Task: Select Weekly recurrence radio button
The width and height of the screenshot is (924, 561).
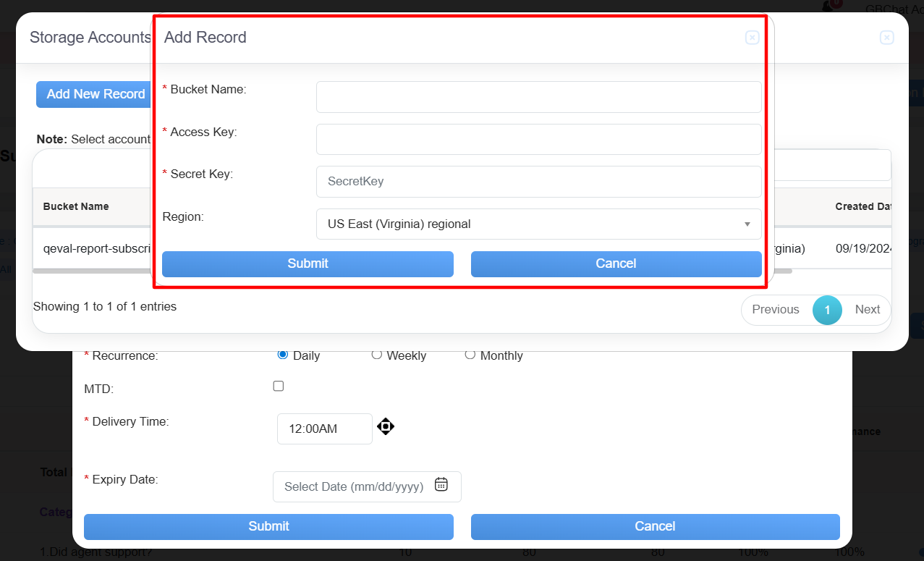Action: 376,355
